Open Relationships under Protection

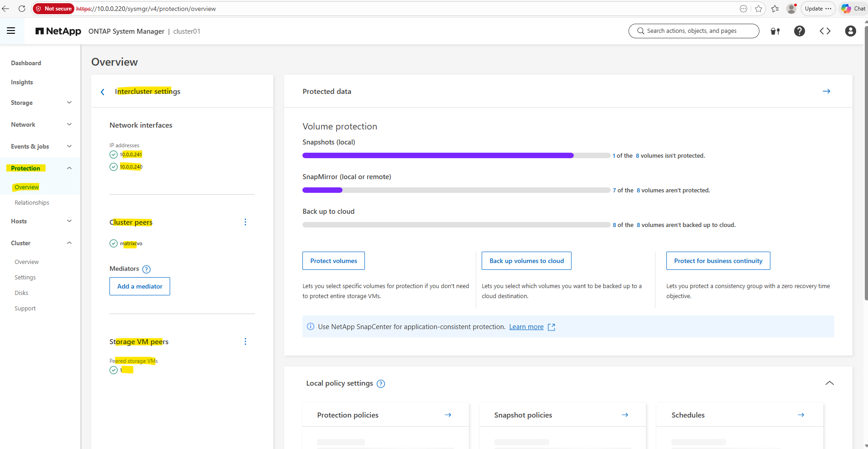point(32,202)
